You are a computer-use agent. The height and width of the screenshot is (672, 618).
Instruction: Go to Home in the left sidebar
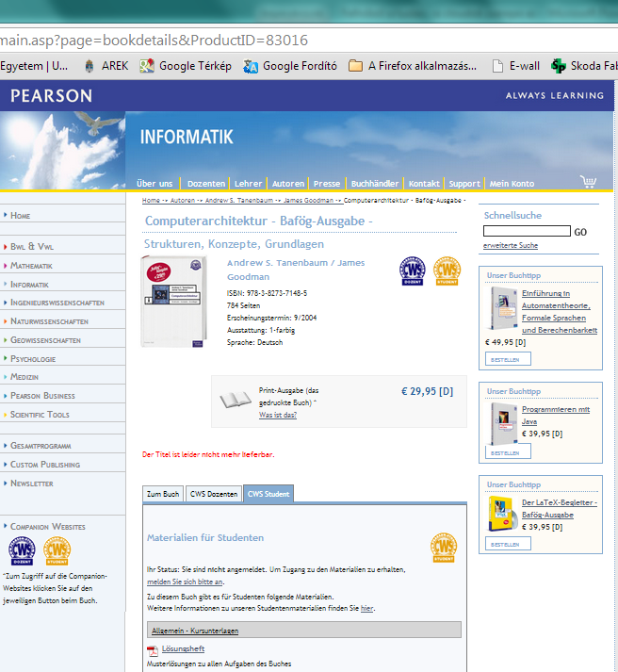[20, 216]
